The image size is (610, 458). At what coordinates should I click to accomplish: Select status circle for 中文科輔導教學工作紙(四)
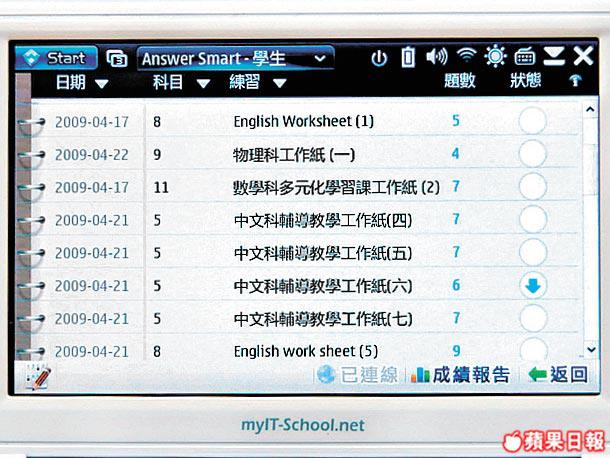coord(533,219)
